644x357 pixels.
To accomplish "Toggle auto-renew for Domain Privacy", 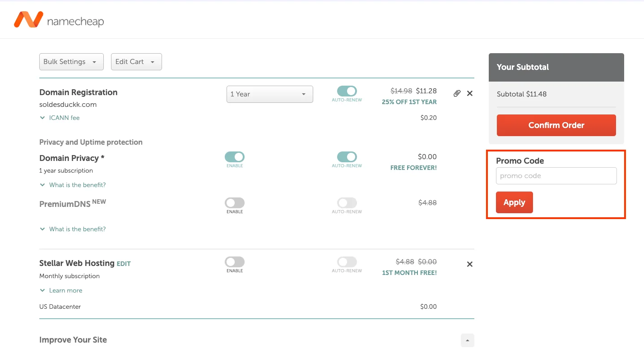I will point(346,156).
